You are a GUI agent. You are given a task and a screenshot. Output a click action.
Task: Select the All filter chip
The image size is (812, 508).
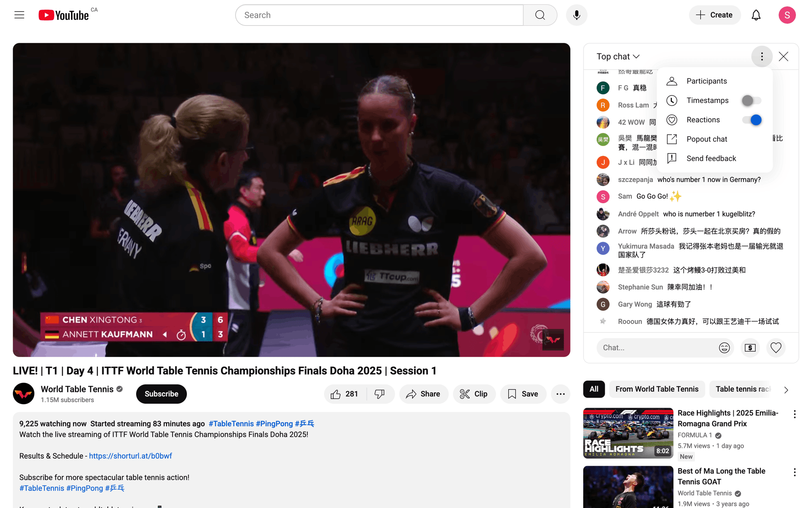(594, 389)
